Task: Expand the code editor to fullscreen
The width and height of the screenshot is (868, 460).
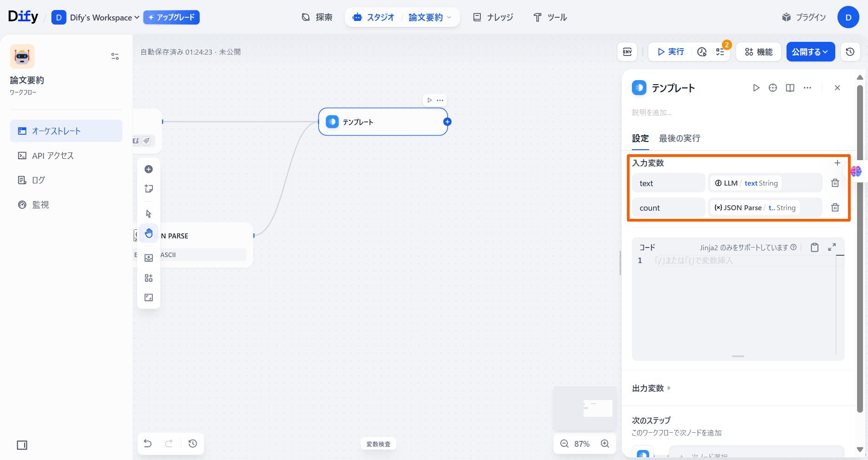Action: coord(832,247)
